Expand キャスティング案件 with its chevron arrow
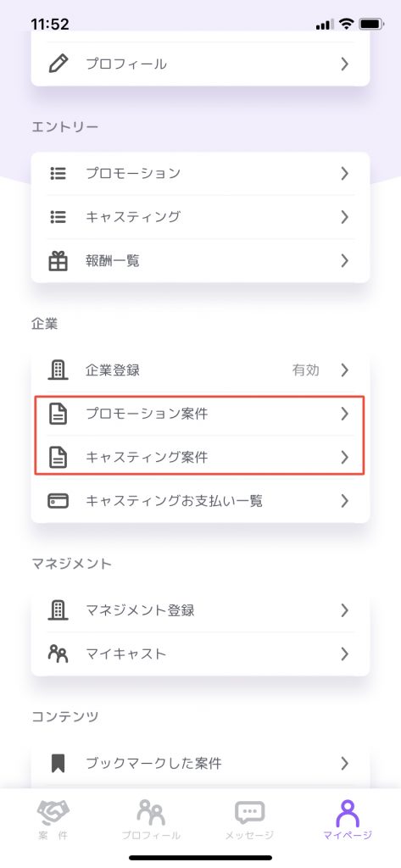Image resolution: width=401 pixels, height=868 pixels. 344,457
